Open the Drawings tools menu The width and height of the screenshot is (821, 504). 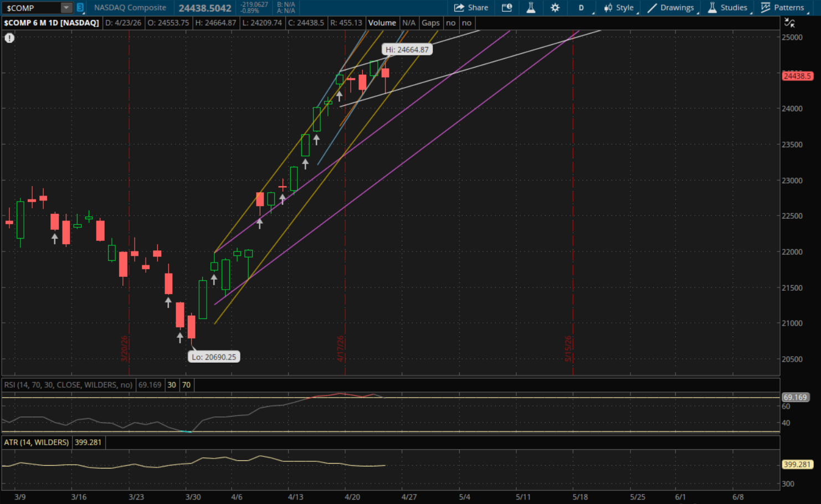coord(671,8)
